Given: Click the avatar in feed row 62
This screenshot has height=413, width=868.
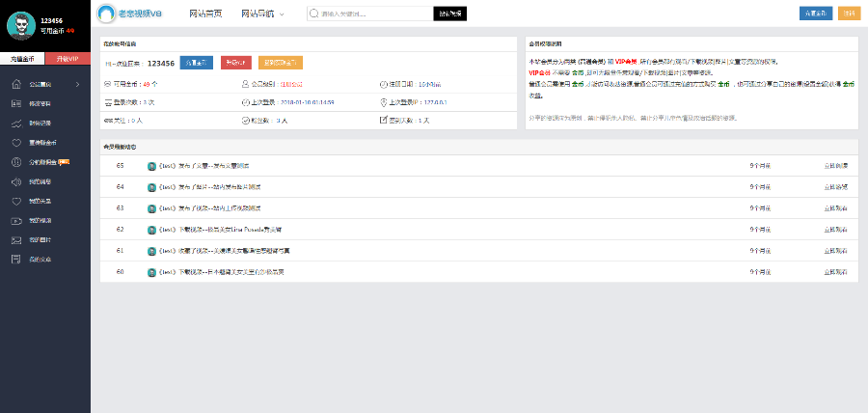Looking at the screenshot, I should [151, 230].
